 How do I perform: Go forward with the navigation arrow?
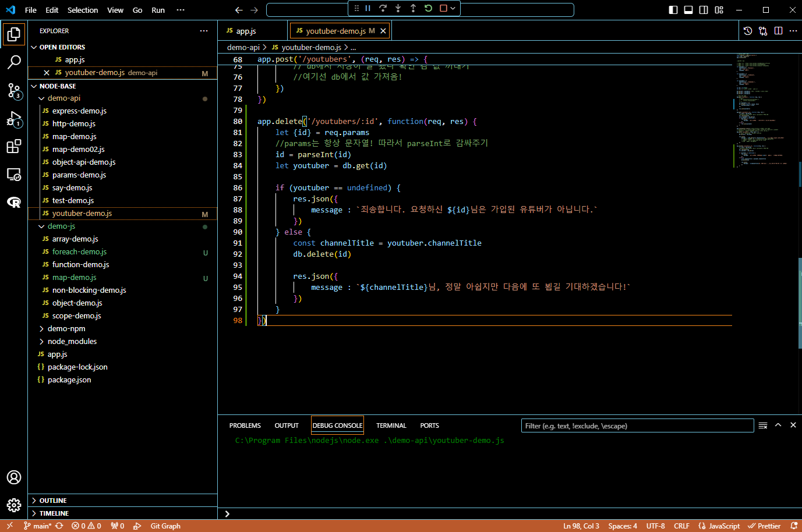point(254,10)
